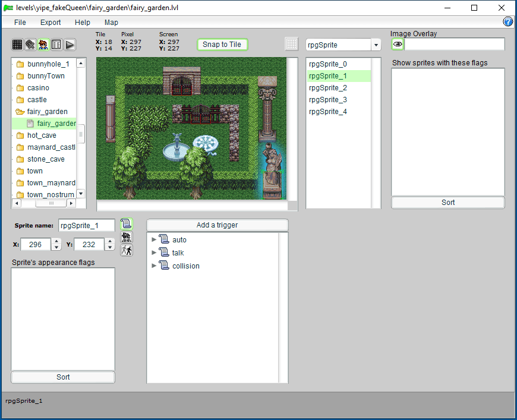Click the sprite walking movement icon

[x=126, y=250]
